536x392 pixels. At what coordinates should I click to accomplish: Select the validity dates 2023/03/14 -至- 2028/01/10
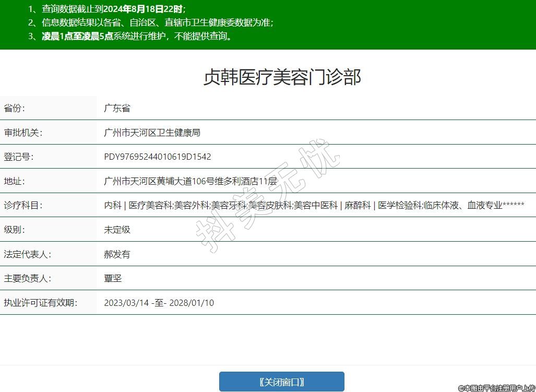pyautogui.click(x=159, y=303)
